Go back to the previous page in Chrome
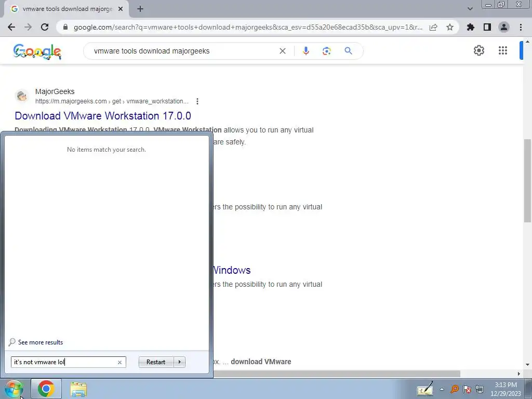 tap(11, 27)
